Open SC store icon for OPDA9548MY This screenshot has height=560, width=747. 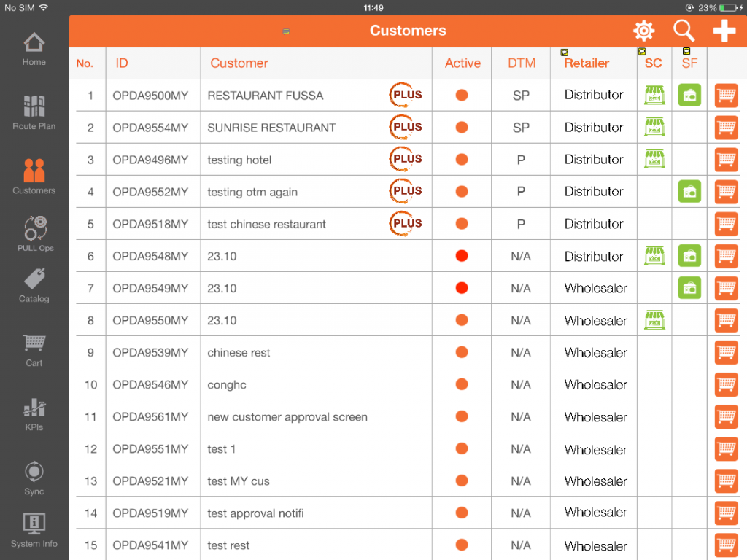654,256
